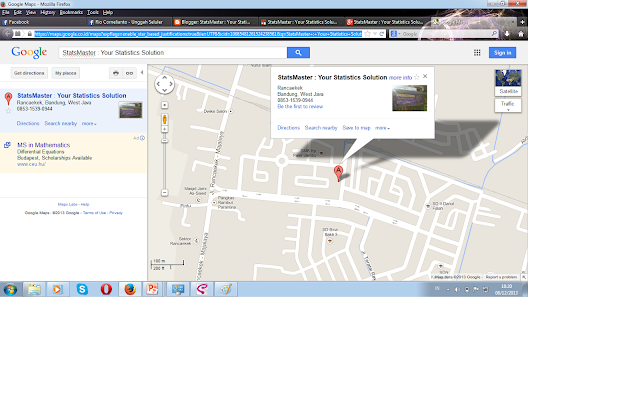Switch to the Facebook tab
The width and height of the screenshot is (640, 402).
click(43, 22)
